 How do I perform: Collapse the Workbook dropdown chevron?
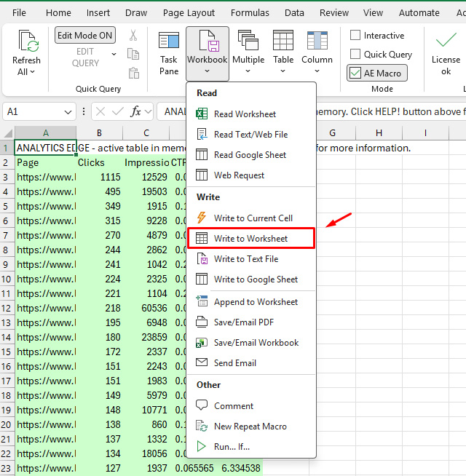pyautogui.click(x=208, y=71)
